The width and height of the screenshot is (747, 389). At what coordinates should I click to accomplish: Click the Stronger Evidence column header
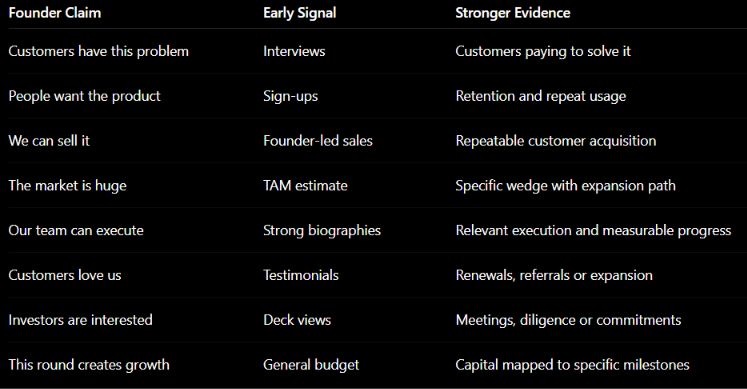tap(513, 13)
